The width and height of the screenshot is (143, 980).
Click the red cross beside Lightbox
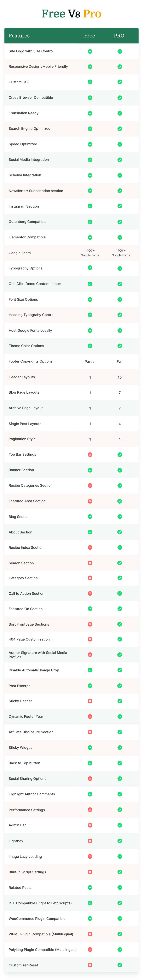point(90,841)
